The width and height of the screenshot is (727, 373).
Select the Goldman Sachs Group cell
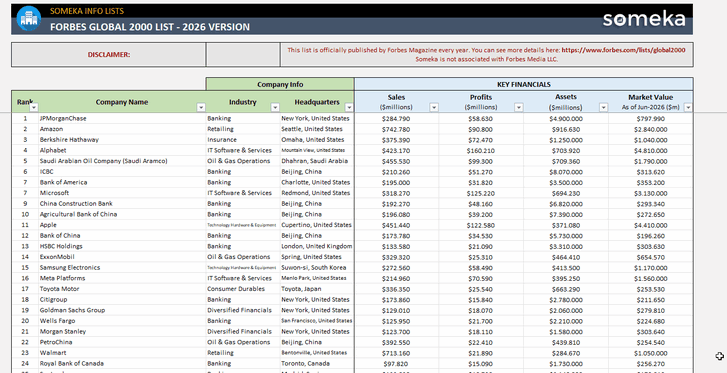tap(122, 310)
